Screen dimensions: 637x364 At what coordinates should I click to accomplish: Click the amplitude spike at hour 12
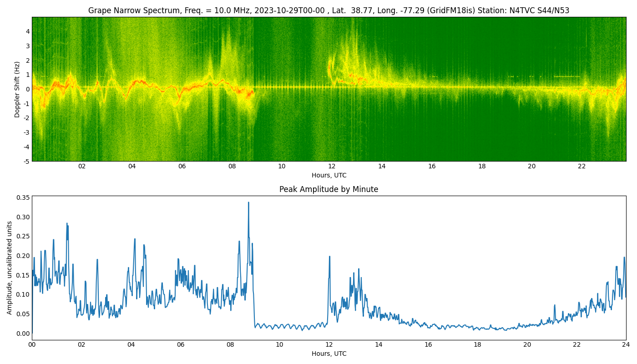pos(329,257)
